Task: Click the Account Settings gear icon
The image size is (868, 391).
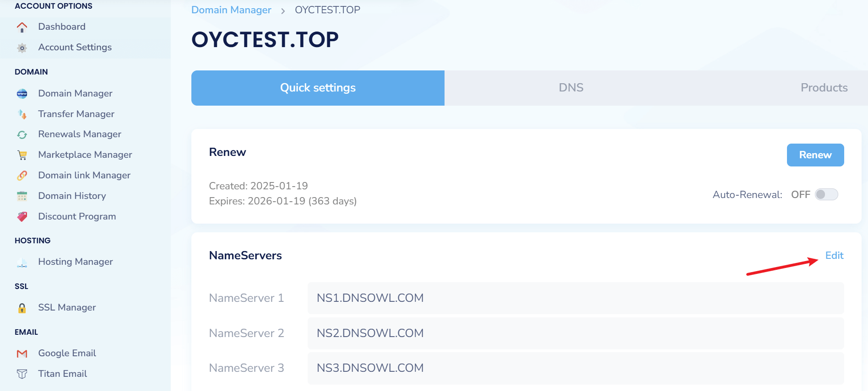Action: point(22,48)
